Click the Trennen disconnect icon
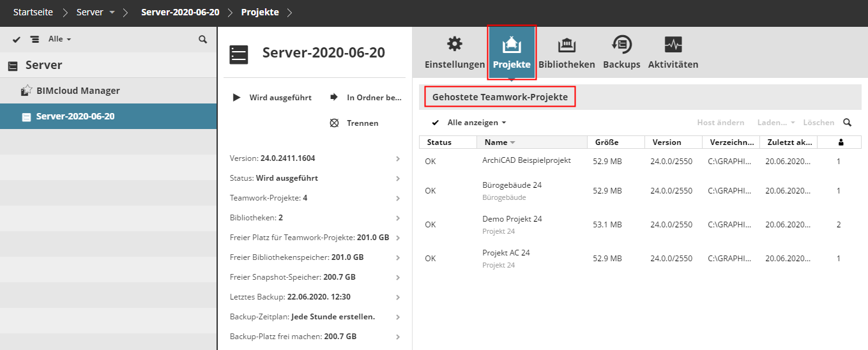This screenshot has height=350, width=868. point(333,123)
